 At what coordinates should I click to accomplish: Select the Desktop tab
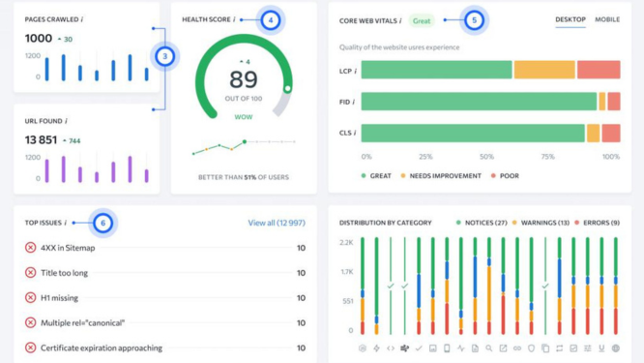pyautogui.click(x=571, y=19)
